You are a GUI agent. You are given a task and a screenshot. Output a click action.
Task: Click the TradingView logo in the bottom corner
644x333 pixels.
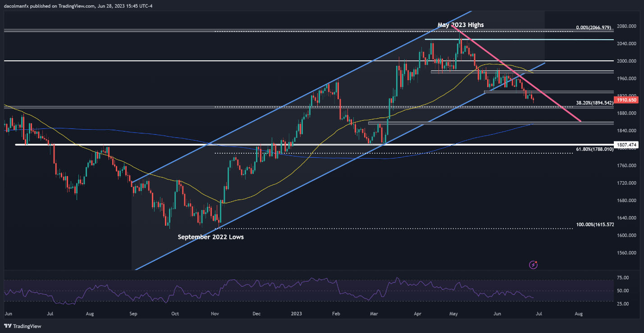23,326
